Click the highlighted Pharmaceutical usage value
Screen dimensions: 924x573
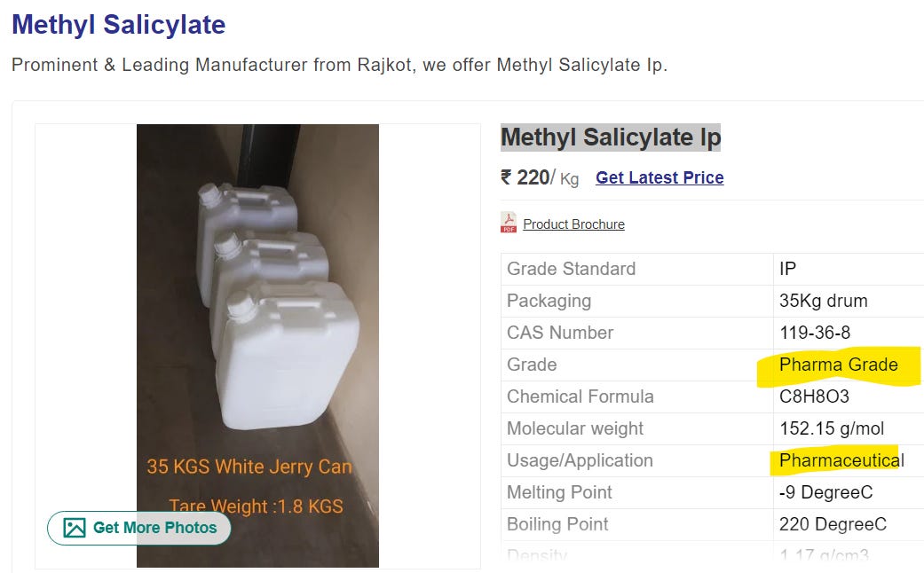coord(841,460)
